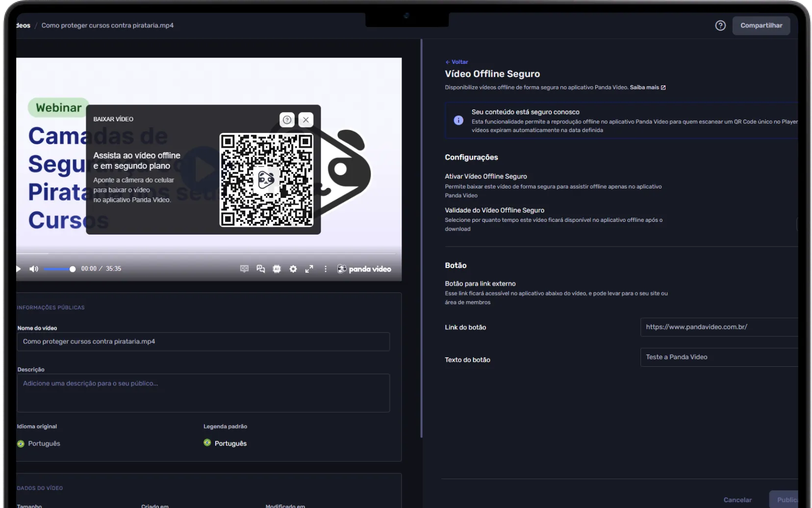Click the blue info icon in the notice

click(458, 120)
